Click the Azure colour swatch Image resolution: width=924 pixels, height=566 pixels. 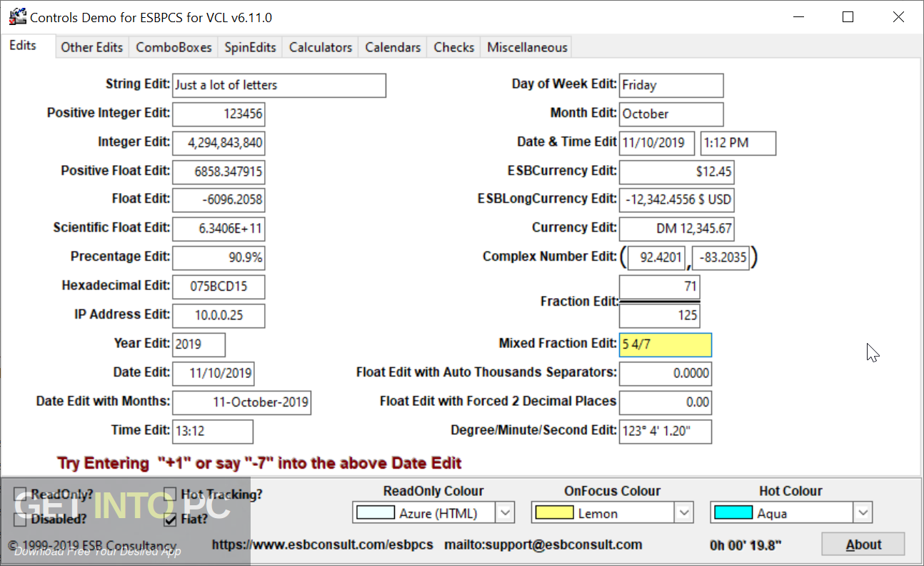click(x=376, y=512)
